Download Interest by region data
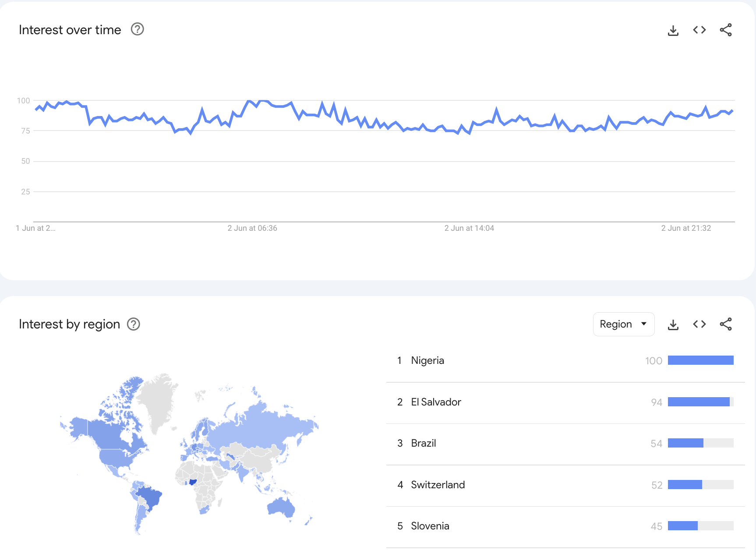 [673, 324]
